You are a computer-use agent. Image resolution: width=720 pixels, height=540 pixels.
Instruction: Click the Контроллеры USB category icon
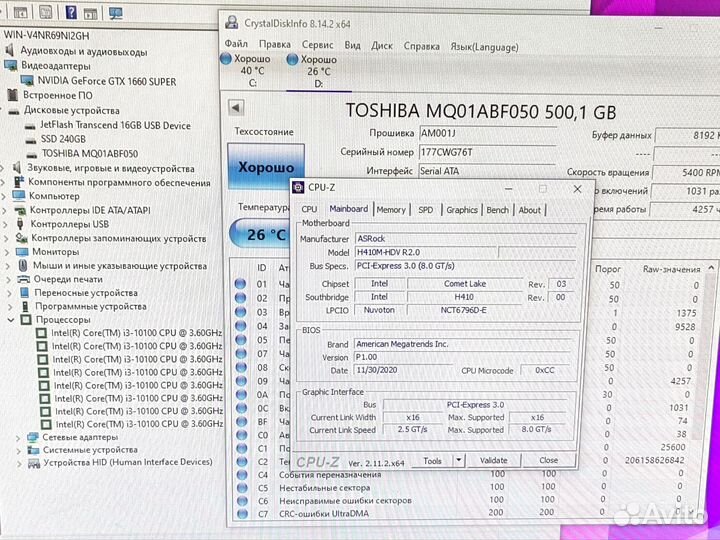[20, 224]
